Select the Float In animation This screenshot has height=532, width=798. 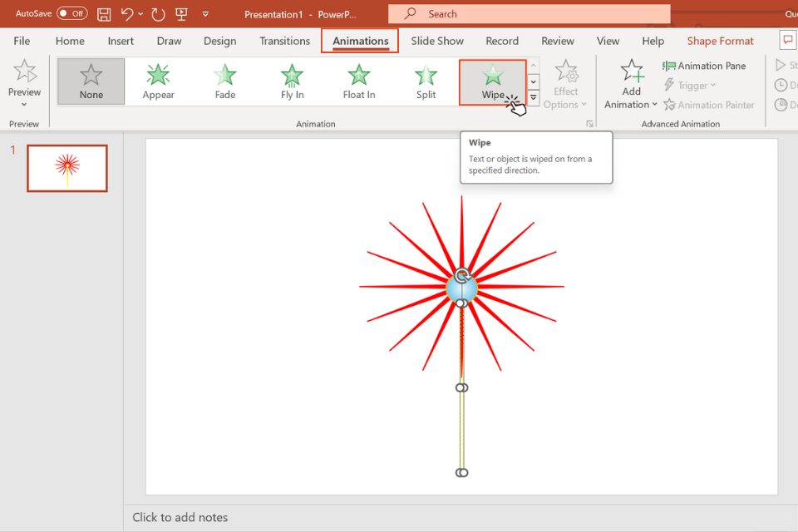[x=359, y=81]
